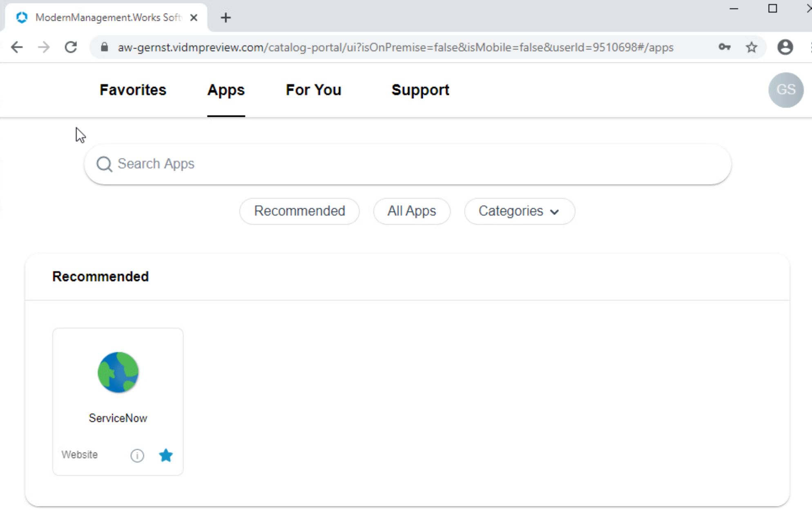Open the saved passwords key icon

click(x=724, y=47)
